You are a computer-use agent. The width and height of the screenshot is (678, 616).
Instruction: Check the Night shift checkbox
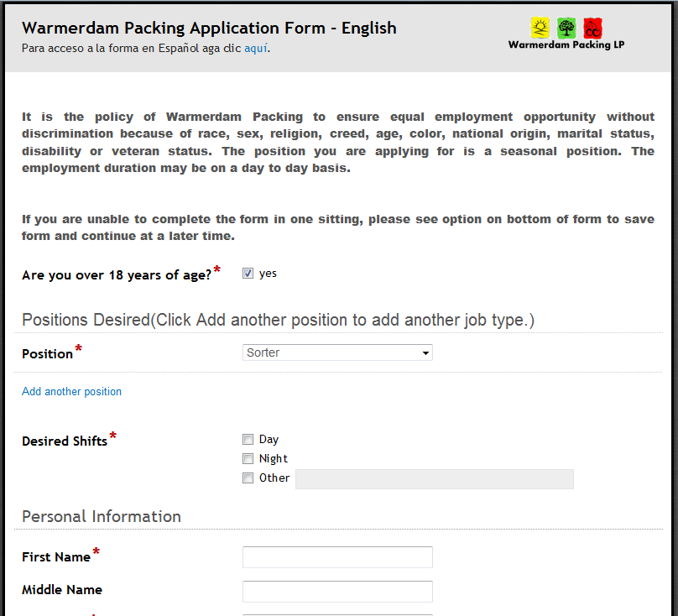point(248,458)
